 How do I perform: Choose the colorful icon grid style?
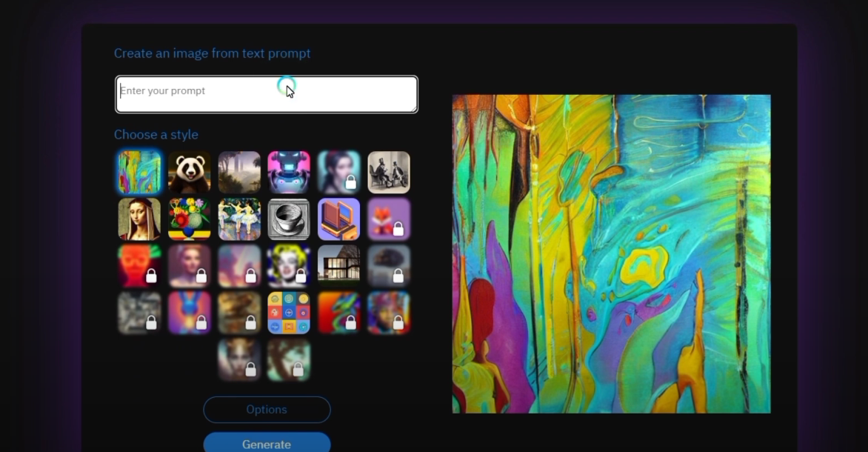point(289,313)
